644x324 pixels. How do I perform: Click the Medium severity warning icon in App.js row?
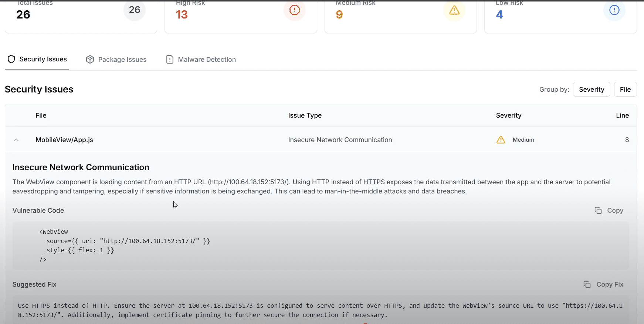pyautogui.click(x=501, y=140)
